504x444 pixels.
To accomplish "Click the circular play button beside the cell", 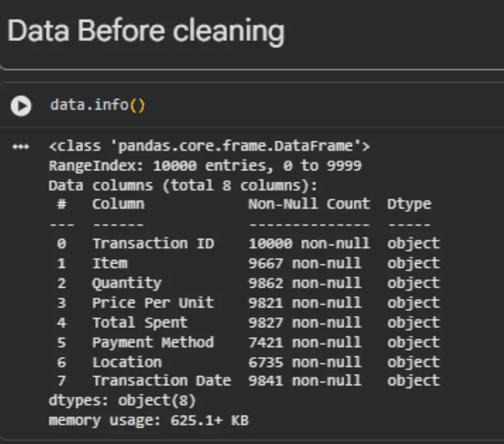I will click(21, 106).
